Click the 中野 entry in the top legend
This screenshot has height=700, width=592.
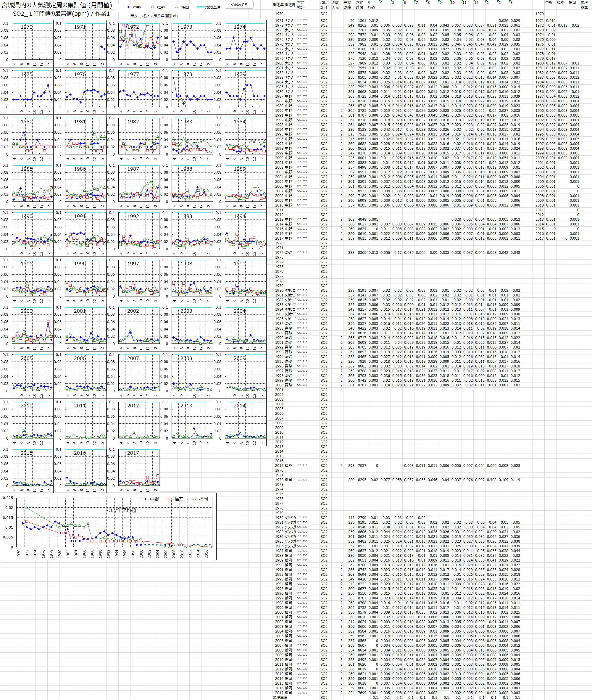pyautogui.click(x=133, y=7)
